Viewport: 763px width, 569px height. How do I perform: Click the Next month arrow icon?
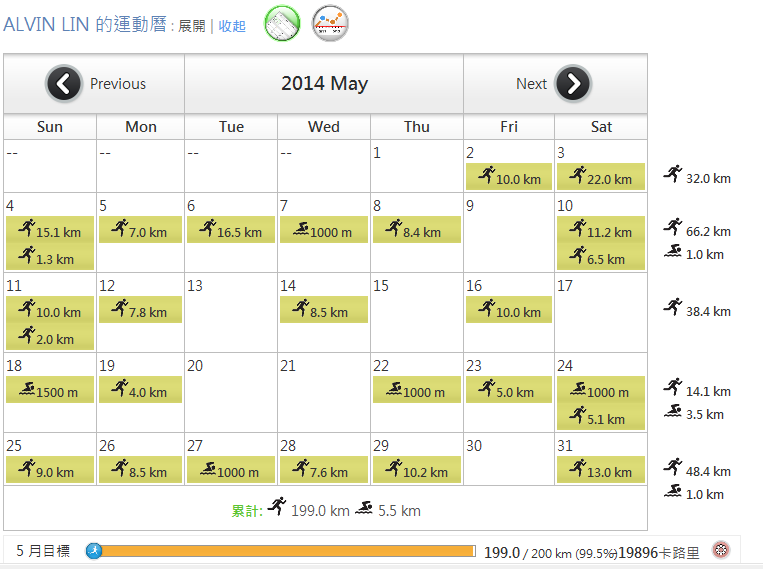[x=572, y=84]
